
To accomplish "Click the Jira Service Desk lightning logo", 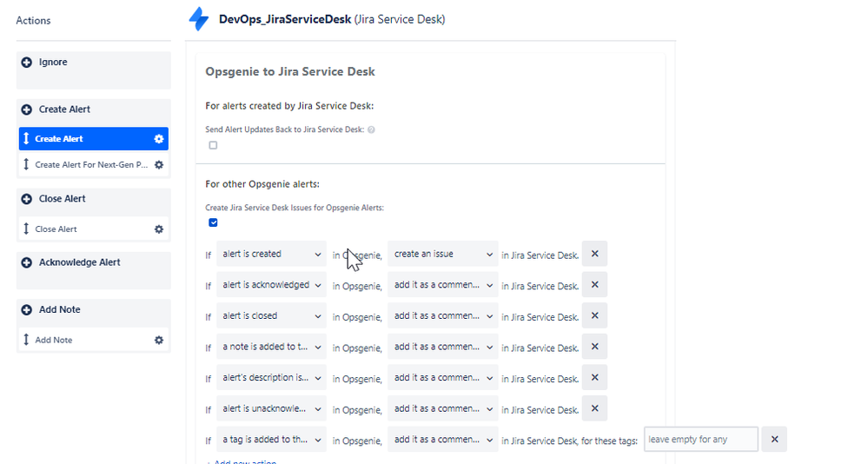I will coord(199,19).
